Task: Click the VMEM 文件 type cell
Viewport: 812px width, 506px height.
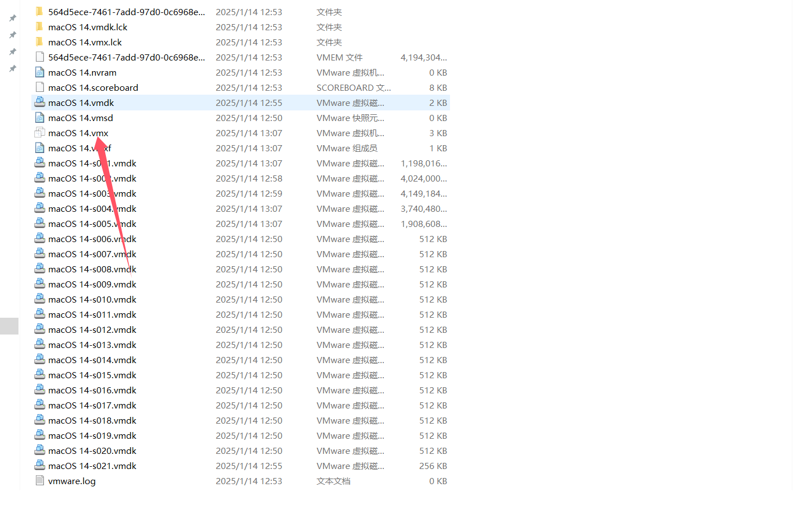Action: (x=340, y=57)
